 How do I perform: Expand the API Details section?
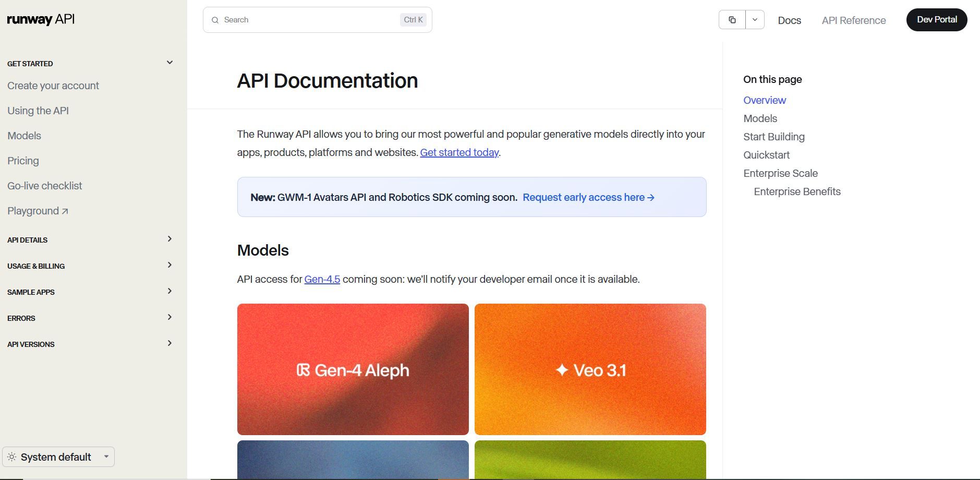[x=170, y=239]
